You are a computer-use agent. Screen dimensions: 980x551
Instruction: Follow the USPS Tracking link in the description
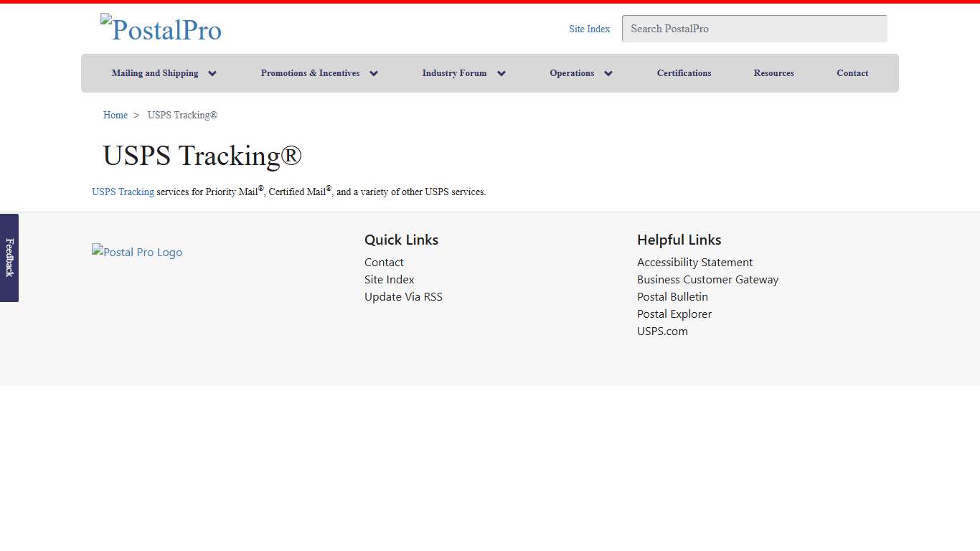(x=122, y=192)
